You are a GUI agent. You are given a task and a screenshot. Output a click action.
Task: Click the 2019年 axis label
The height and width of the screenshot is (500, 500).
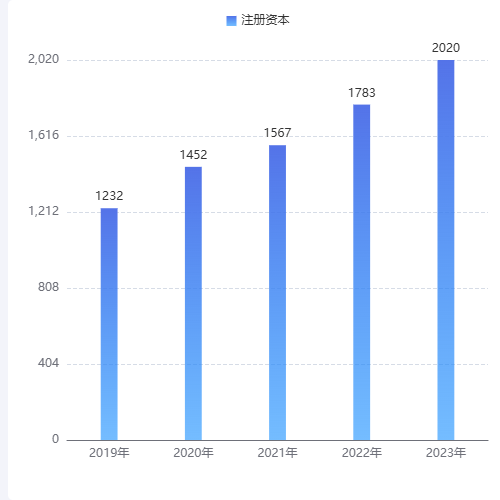pyautogui.click(x=109, y=453)
